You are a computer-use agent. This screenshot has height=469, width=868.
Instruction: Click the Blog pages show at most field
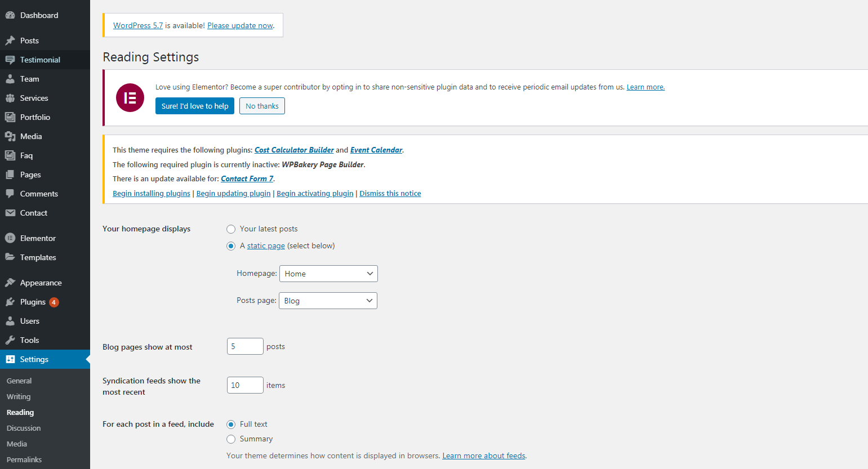click(245, 346)
